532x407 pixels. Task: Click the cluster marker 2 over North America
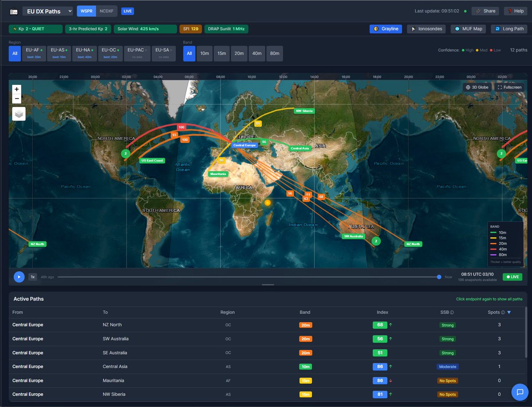point(126,154)
